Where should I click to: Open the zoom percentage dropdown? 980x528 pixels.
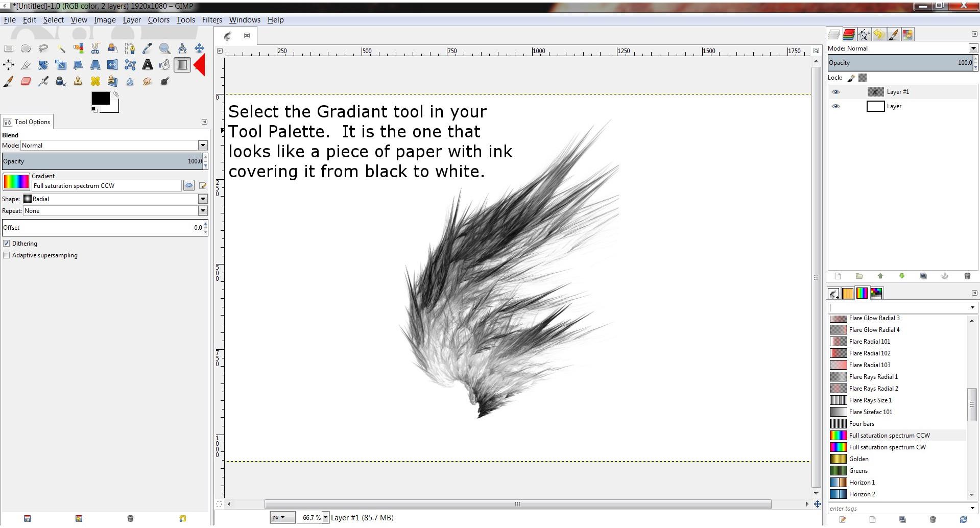pos(325,517)
